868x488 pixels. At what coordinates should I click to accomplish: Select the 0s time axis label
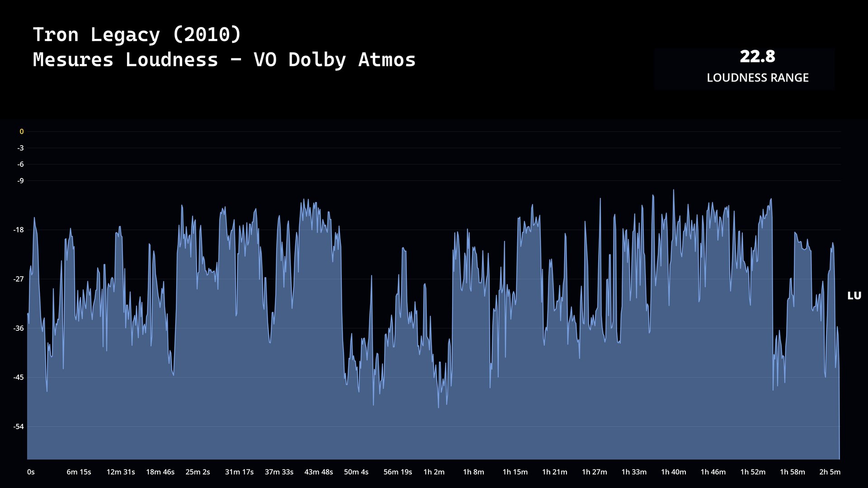(x=31, y=472)
